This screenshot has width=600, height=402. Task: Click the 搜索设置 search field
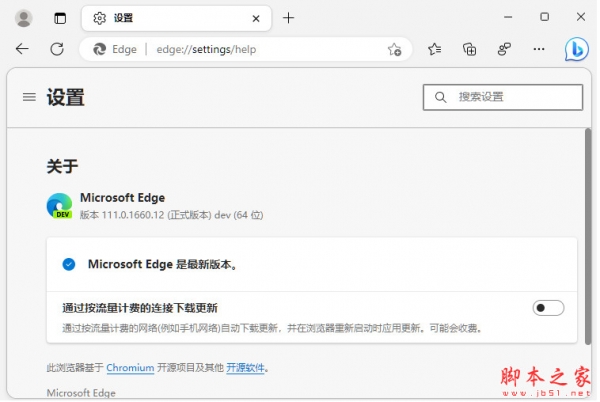[x=503, y=97]
